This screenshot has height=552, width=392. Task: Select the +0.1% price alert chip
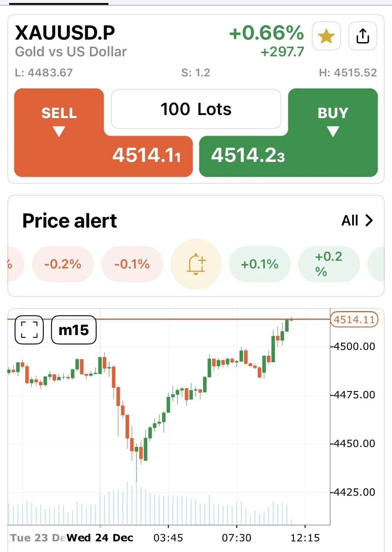coord(260,264)
